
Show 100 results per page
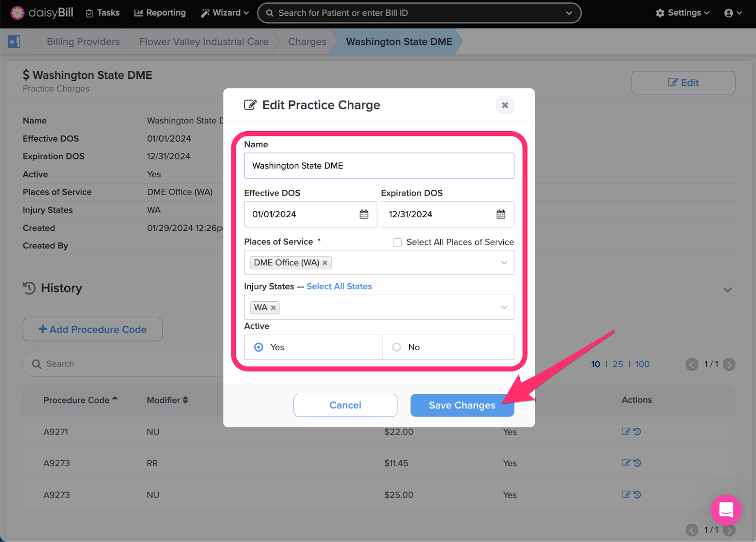642,364
